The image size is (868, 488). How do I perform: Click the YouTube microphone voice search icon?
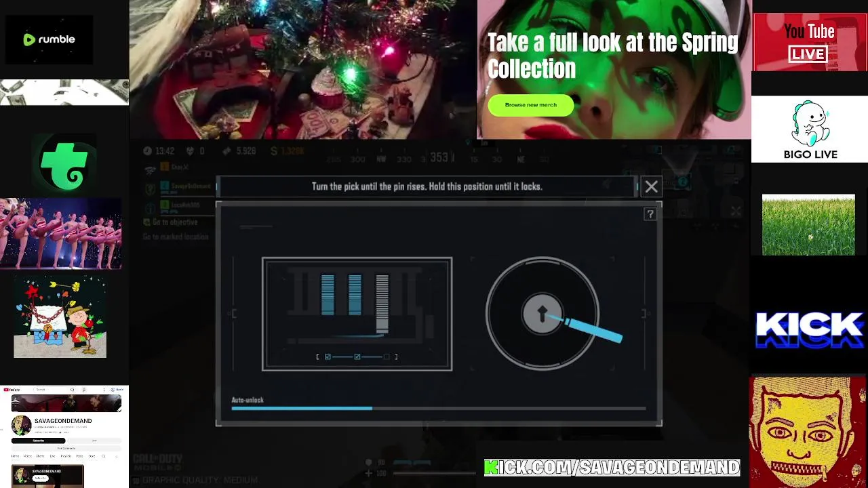click(x=84, y=390)
